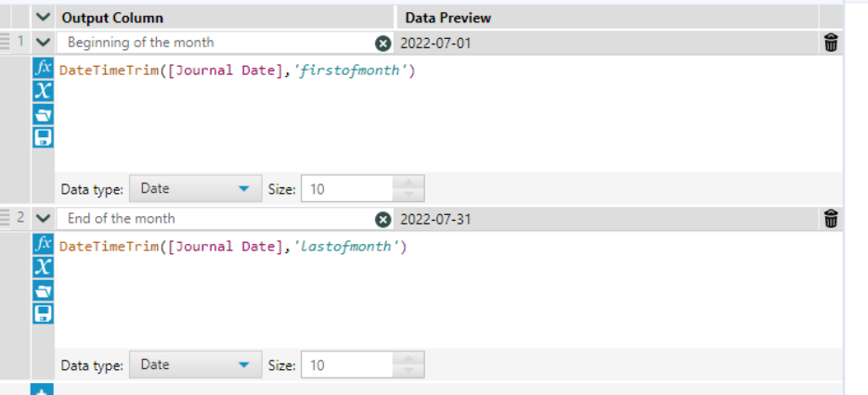The width and height of the screenshot is (868, 395).
Task: Delete the End of the month expression
Action: click(831, 219)
